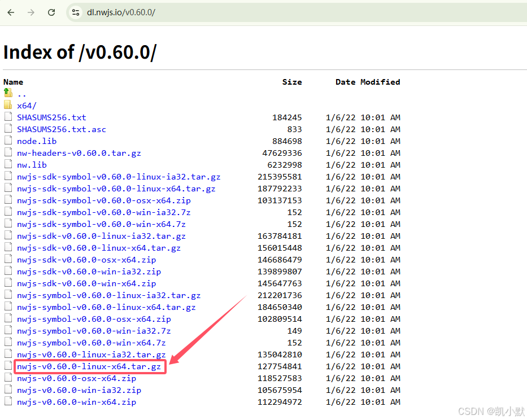
Task: Download nwjs-v0.60.0-linux-ia32.tar.gz
Action: coord(92,355)
